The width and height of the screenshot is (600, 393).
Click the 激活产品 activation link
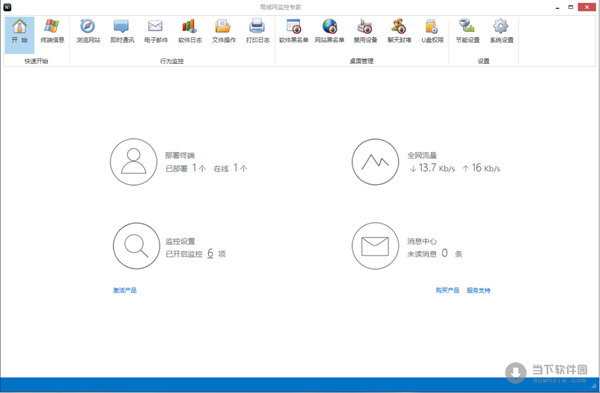tap(124, 290)
